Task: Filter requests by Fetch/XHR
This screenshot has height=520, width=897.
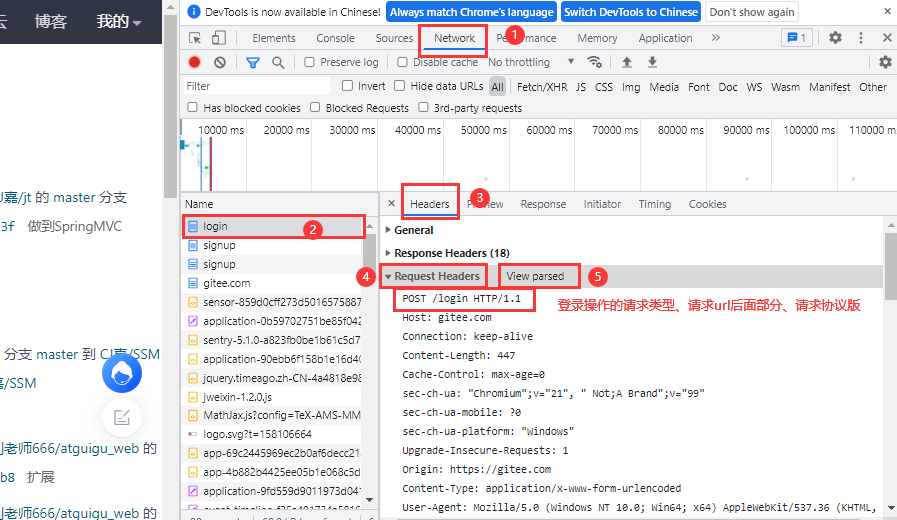Action: click(542, 87)
